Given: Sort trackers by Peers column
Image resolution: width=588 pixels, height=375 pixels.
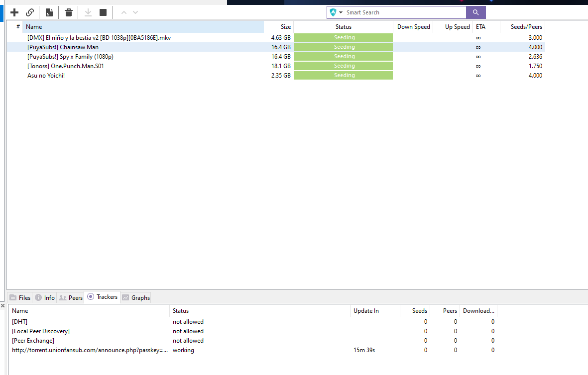Looking at the screenshot, I should 445,311.
